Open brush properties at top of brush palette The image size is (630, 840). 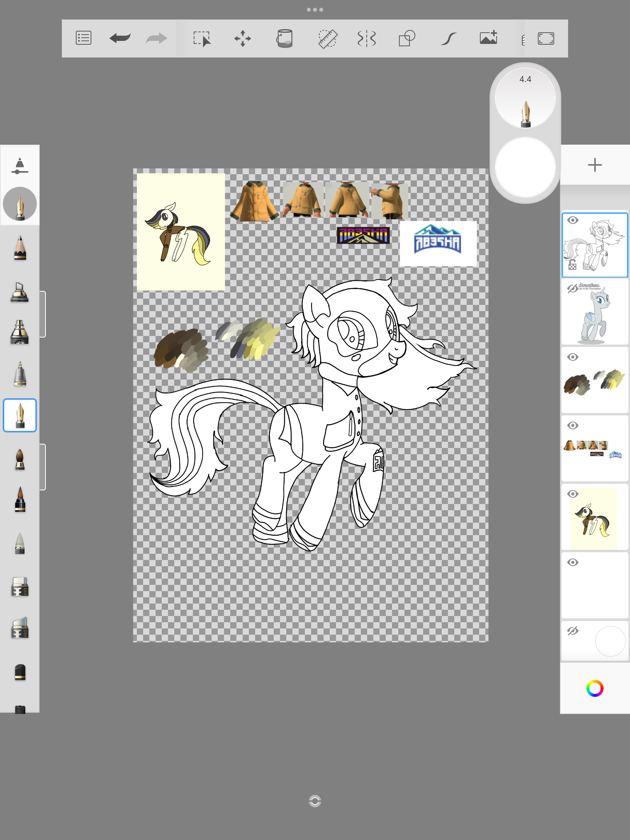20,166
